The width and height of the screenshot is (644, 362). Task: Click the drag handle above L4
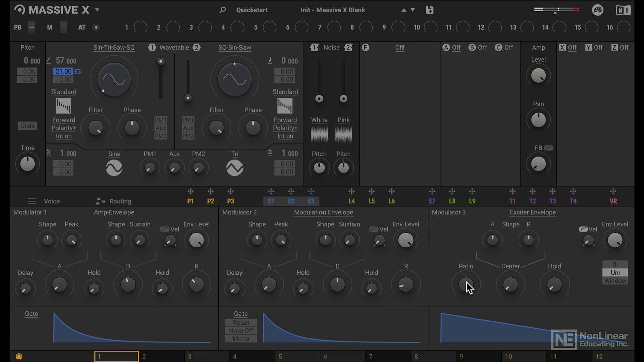click(x=352, y=191)
